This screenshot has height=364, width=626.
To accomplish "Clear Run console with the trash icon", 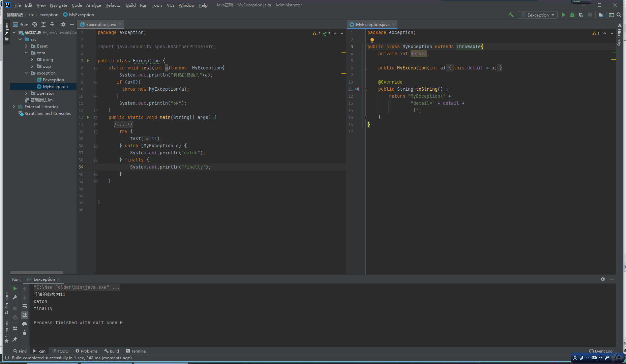I will (x=25, y=333).
